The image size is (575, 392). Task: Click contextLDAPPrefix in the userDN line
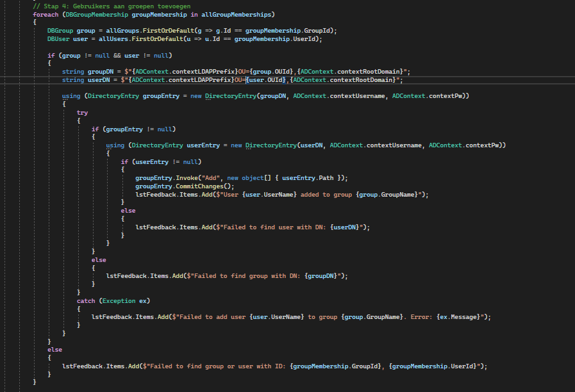click(199, 80)
